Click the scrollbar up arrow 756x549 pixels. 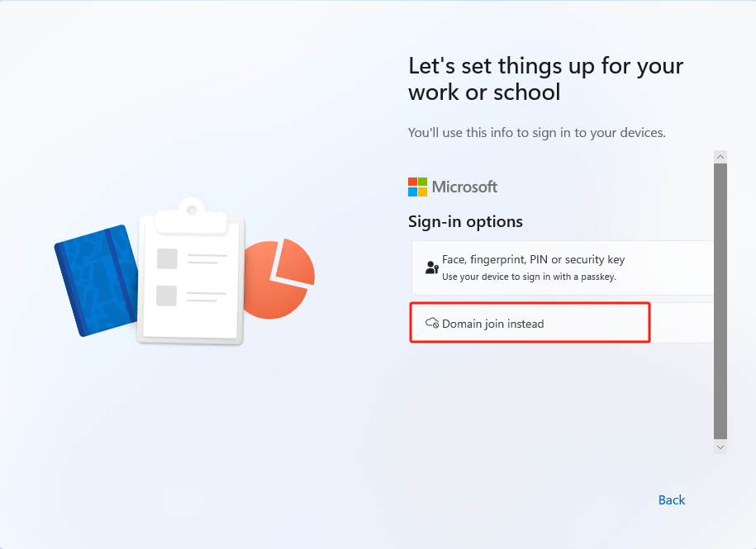(720, 157)
